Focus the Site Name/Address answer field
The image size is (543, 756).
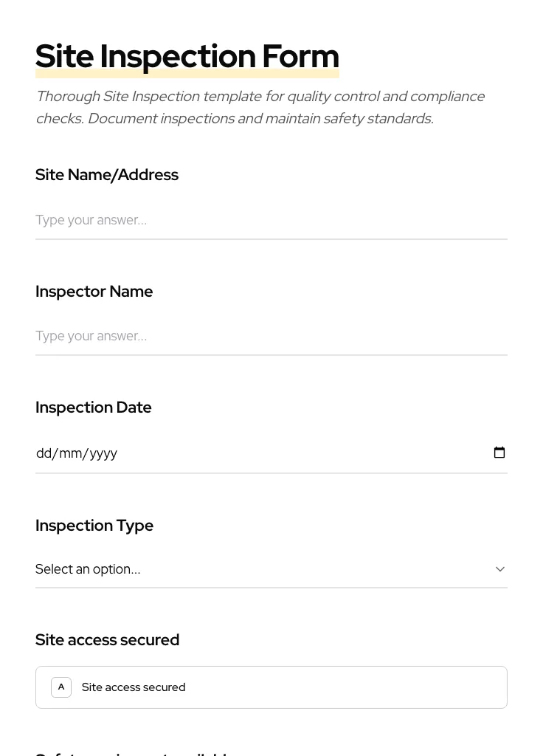click(271, 220)
